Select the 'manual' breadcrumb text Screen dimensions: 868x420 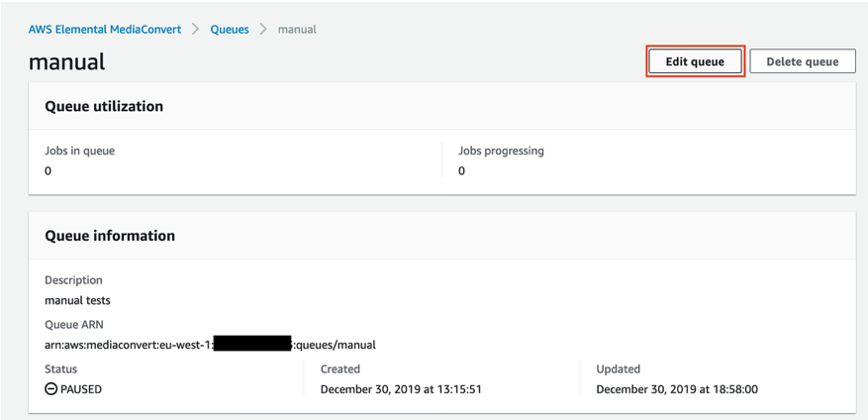[x=297, y=30]
